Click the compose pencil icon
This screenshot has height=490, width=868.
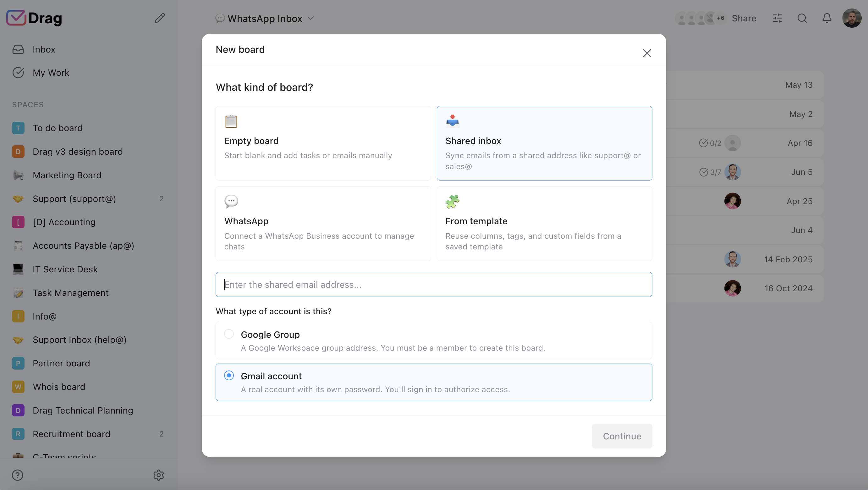coord(160,18)
